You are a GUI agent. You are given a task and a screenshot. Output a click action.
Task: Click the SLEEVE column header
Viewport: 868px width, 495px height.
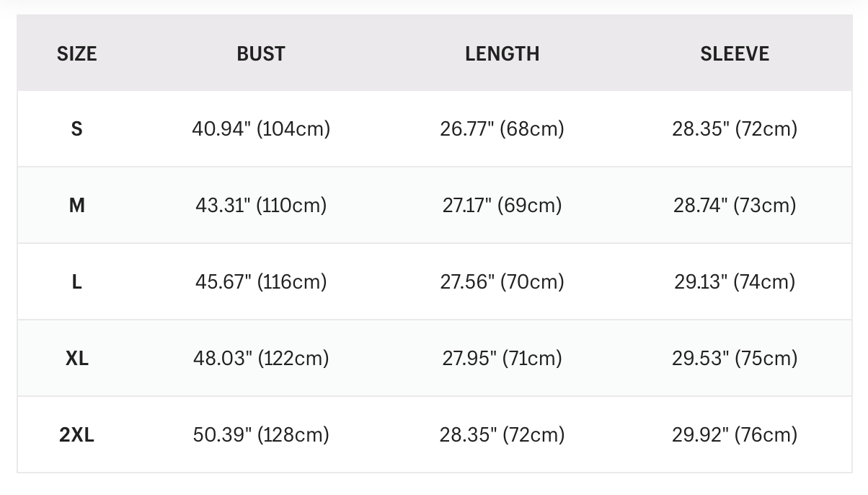[735, 53]
